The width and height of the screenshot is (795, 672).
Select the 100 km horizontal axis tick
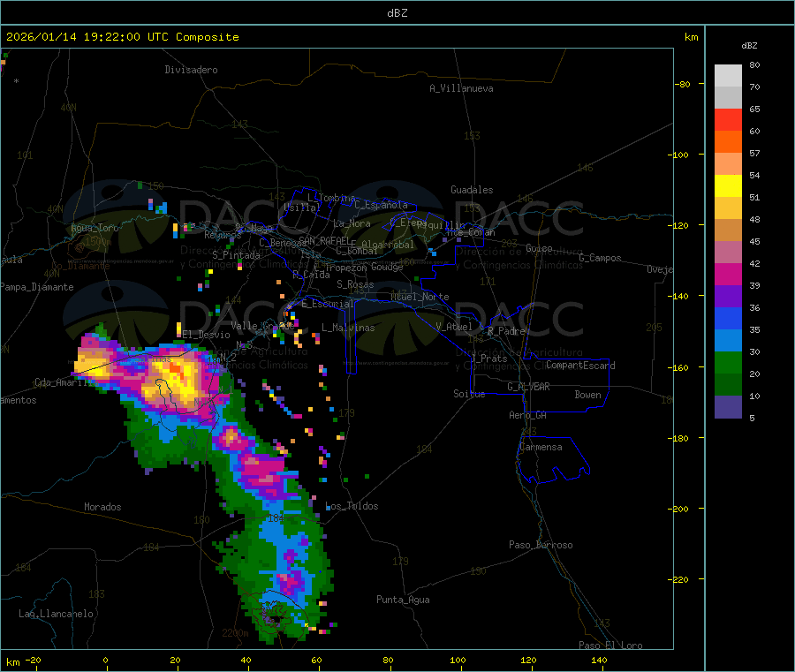(458, 660)
